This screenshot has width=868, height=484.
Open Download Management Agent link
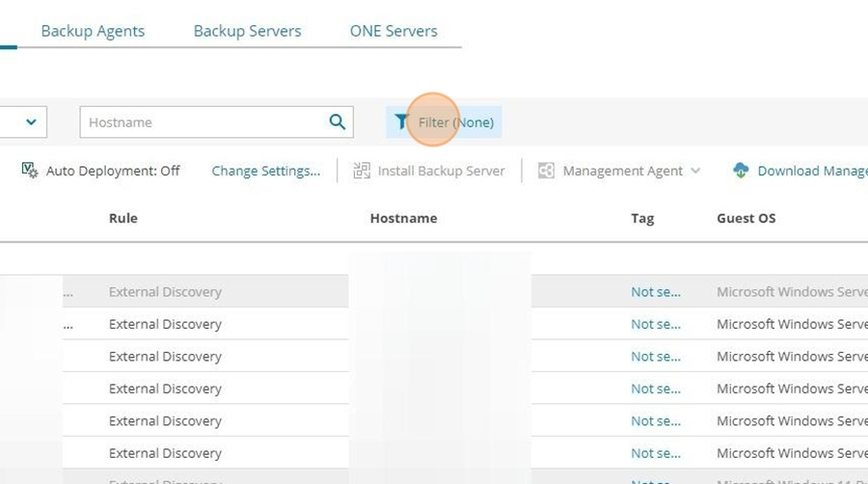(x=813, y=171)
